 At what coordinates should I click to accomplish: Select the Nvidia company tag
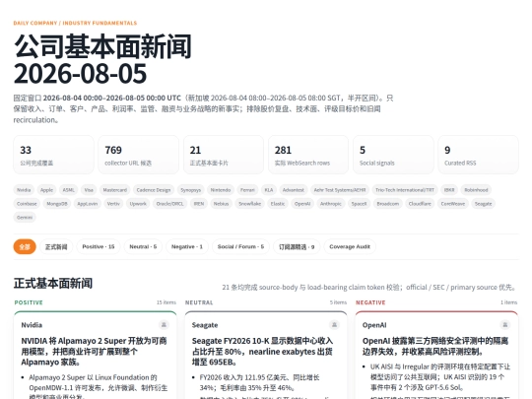(24, 190)
